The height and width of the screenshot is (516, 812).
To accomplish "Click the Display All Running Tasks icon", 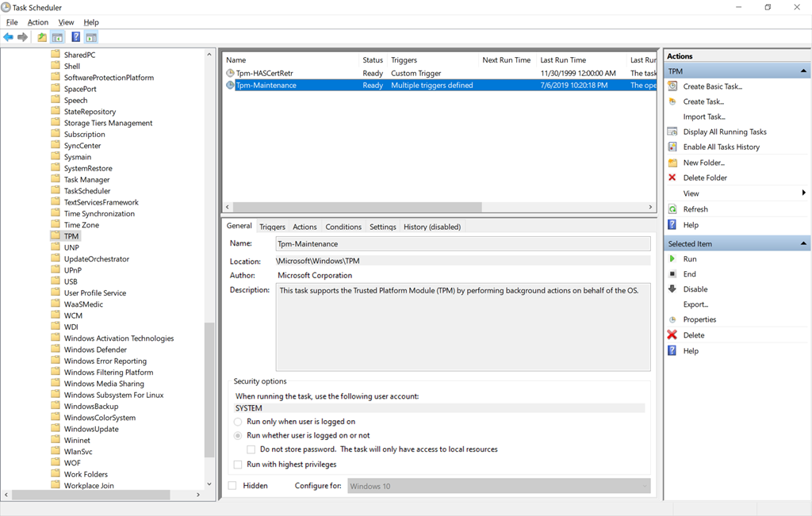I will [x=672, y=132].
